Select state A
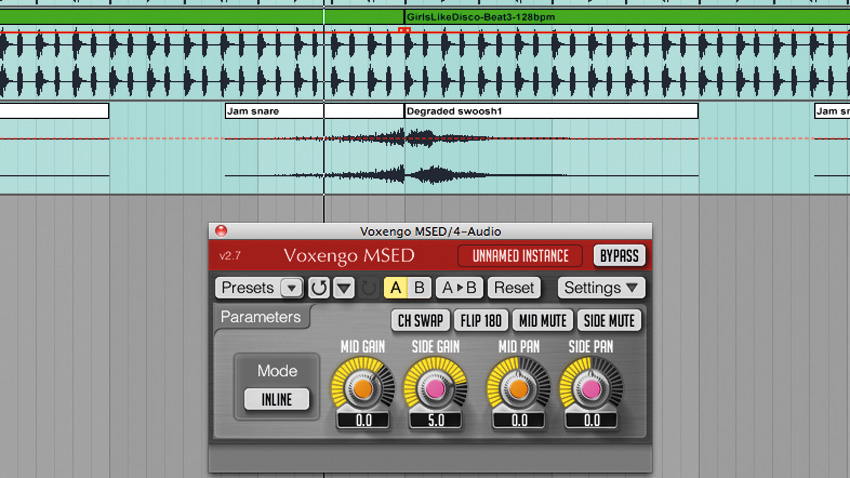This screenshot has height=478, width=850. pos(396,288)
